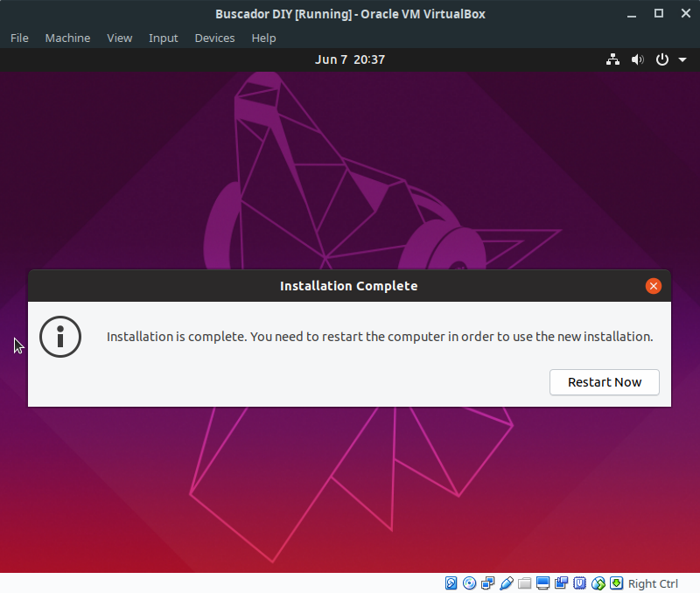700x593 pixels.
Task: Click the network adapters status icon
Action: [x=488, y=583]
